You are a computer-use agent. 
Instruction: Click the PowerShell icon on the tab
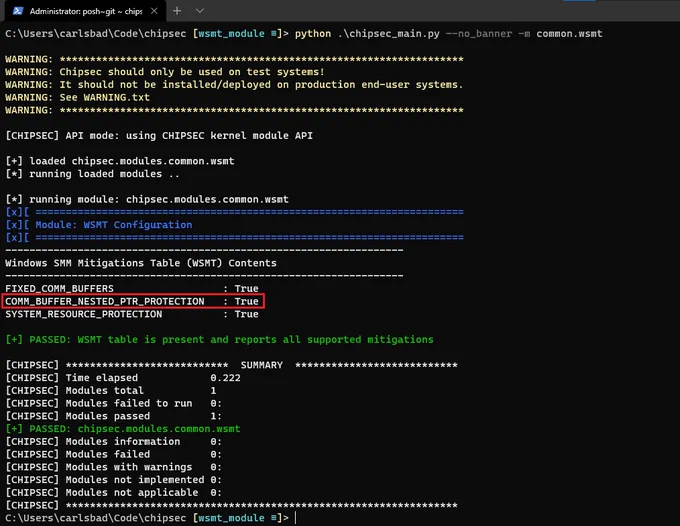18,11
